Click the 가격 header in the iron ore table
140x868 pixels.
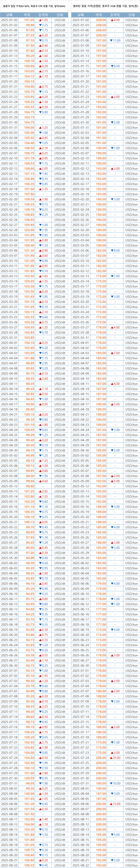pos(27,15)
